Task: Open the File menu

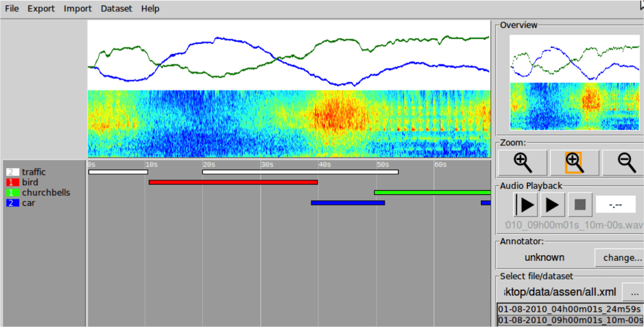Action: pos(12,9)
